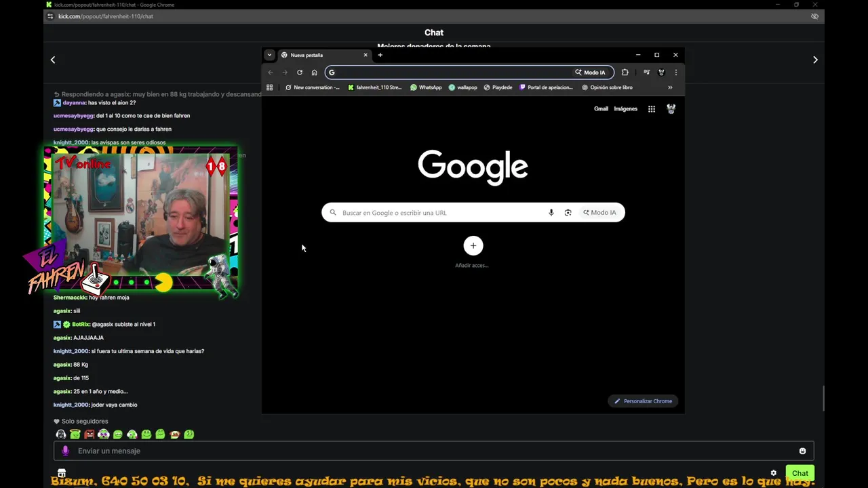Click the eye-slash icon in outer address bar

[814, 16]
